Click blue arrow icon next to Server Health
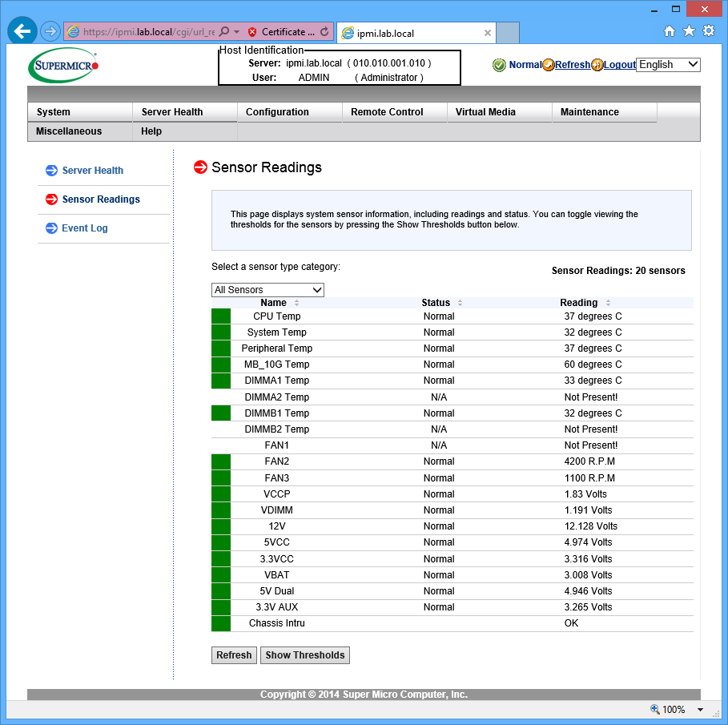728x725 pixels. tap(51, 171)
